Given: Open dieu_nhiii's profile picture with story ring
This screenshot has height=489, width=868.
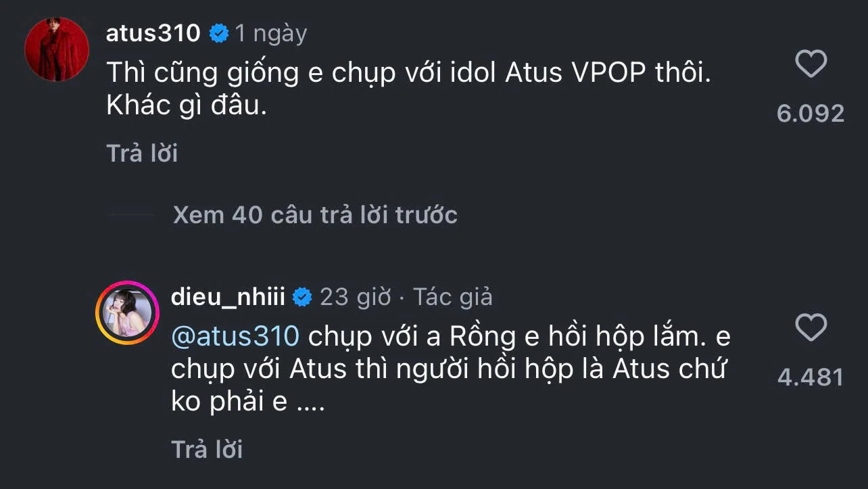Looking at the screenshot, I should (126, 312).
